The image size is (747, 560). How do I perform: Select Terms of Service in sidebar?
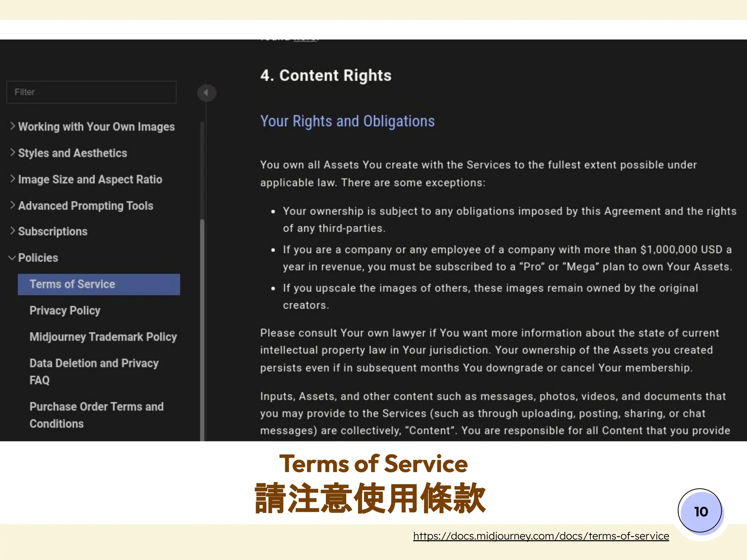99,284
